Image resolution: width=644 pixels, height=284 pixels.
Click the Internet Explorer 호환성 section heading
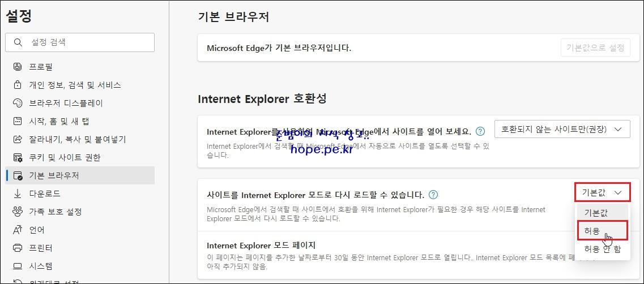click(262, 99)
